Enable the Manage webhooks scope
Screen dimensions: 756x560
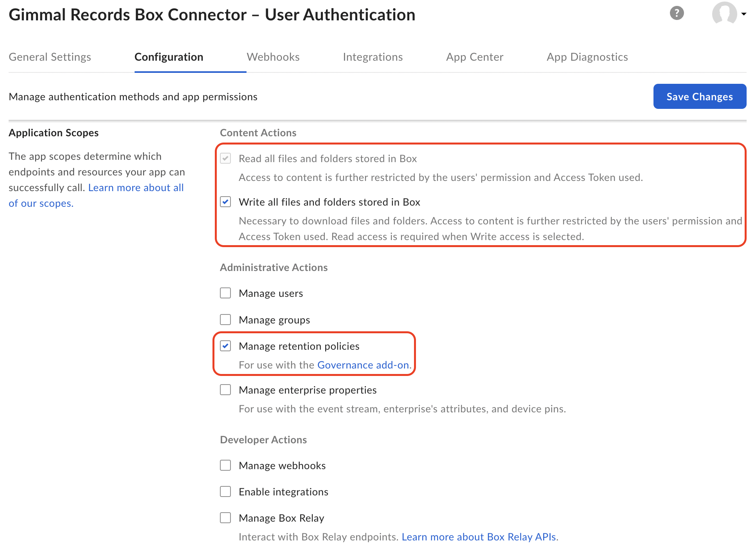click(225, 466)
